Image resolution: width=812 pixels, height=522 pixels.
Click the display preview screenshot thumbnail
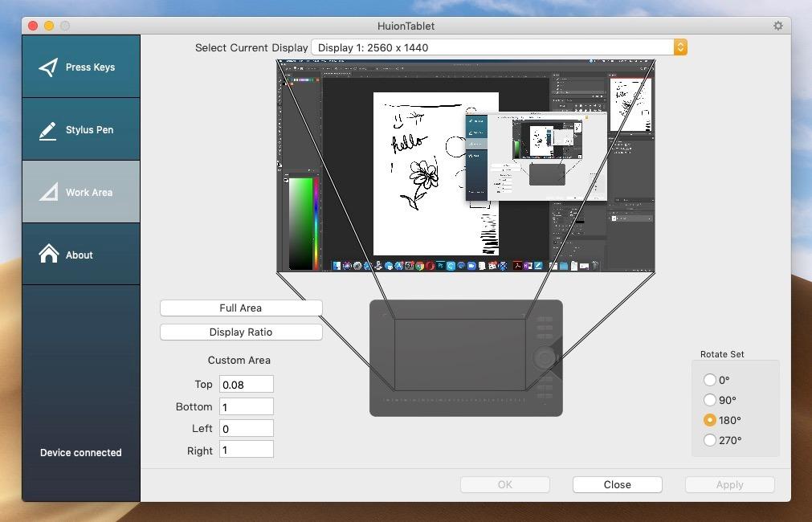click(x=465, y=165)
